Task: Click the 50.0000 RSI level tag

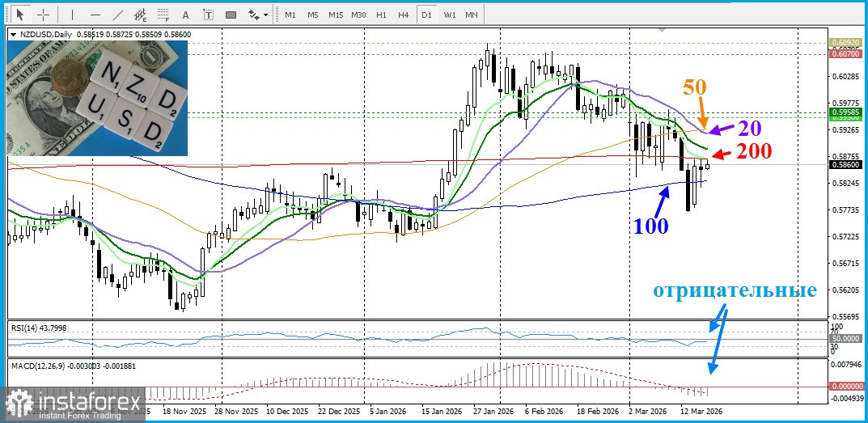Action: [845, 338]
